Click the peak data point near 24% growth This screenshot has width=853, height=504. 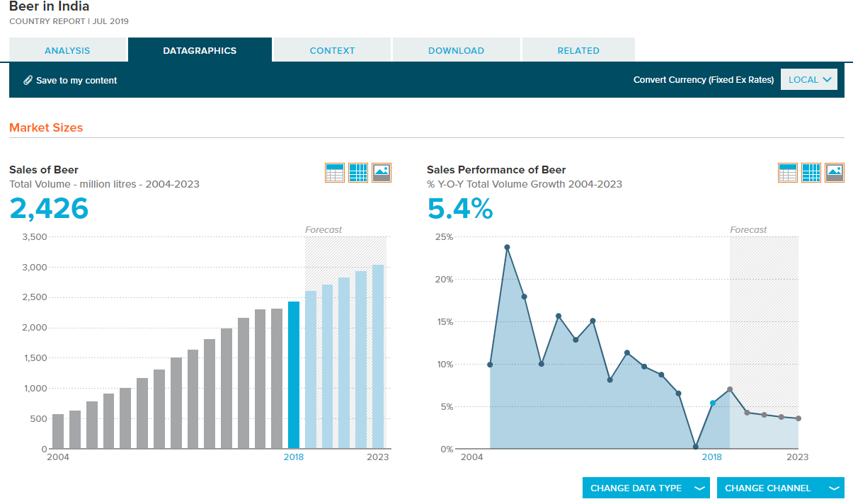tap(507, 247)
